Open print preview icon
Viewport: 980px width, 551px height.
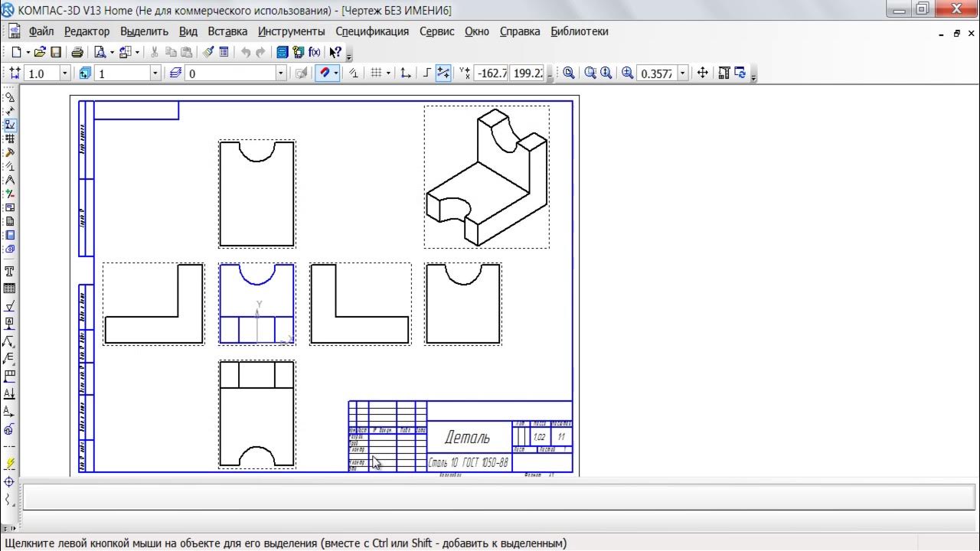[100, 52]
